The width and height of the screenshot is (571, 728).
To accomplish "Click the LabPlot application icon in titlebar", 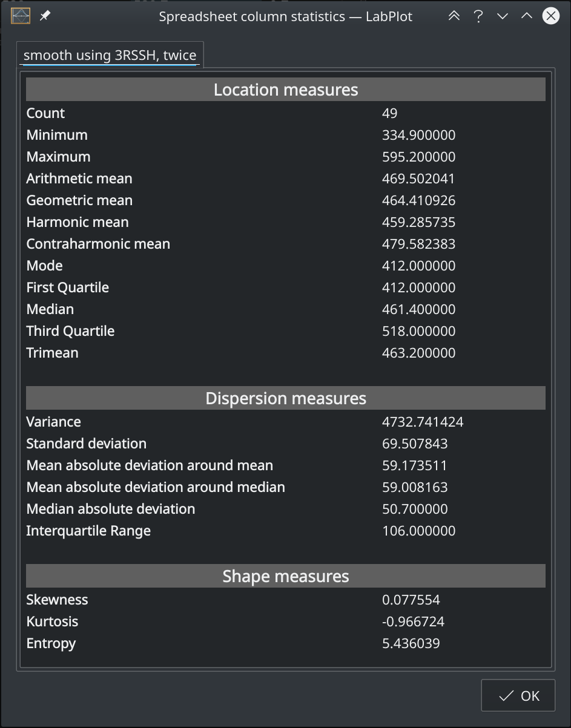I will coord(20,16).
